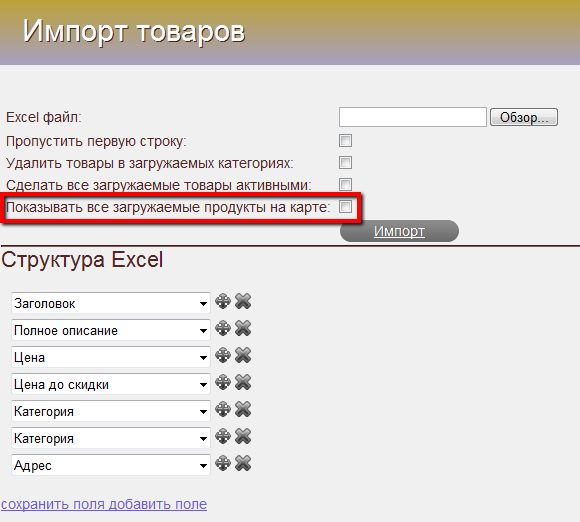Click the move icon beside Цена до скидки
This screenshot has height=522, width=580.
[223, 382]
